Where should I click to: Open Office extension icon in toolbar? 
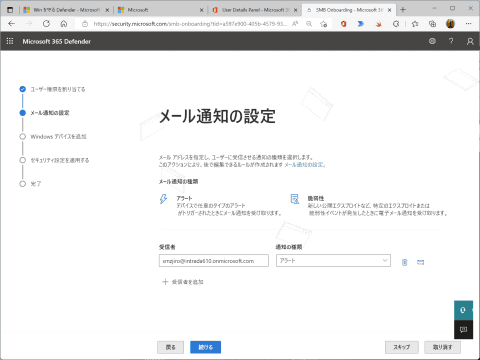[x=343, y=24]
